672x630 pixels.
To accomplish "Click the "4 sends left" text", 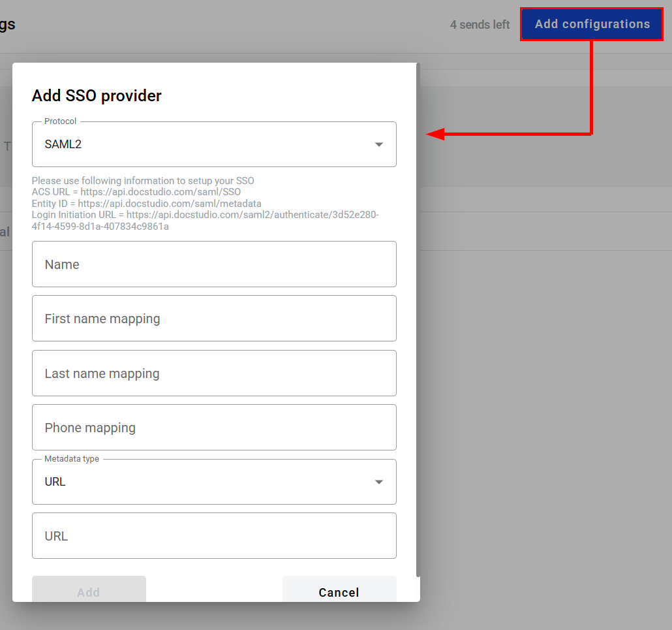I will [480, 25].
